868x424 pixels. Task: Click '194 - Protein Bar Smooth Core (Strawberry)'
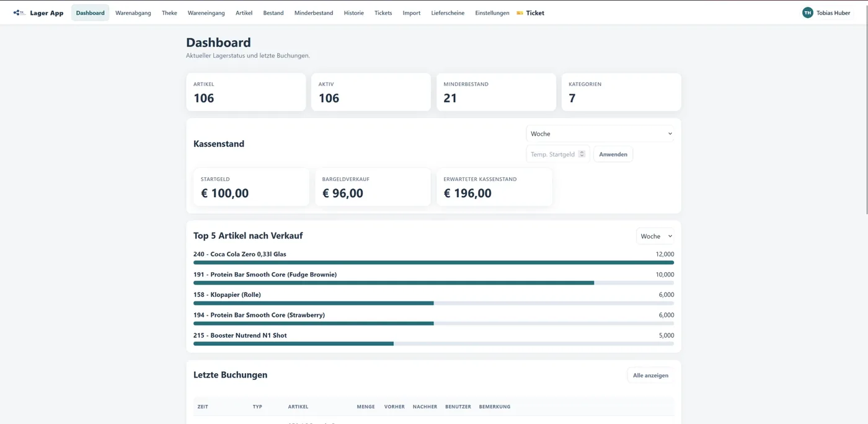[x=259, y=315]
